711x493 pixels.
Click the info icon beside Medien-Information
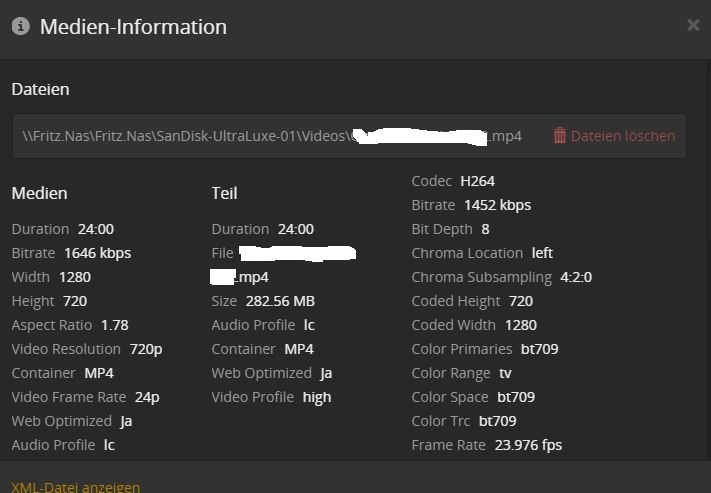21,26
